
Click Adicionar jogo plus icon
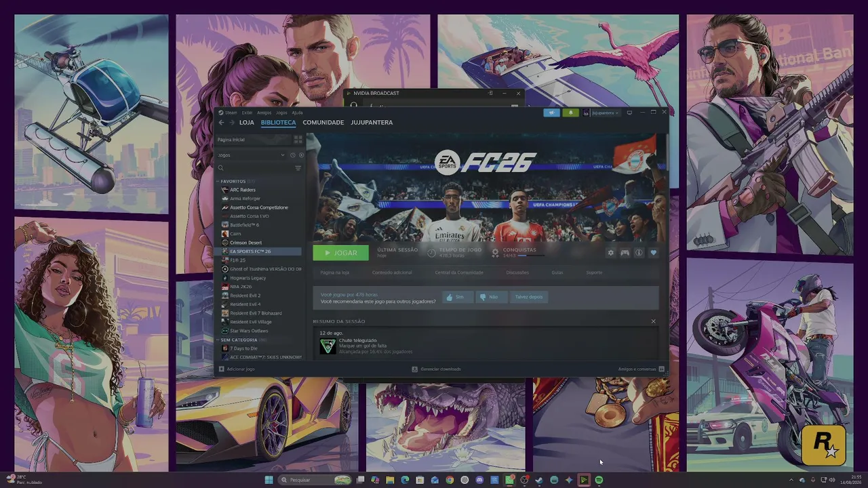tap(221, 369)
